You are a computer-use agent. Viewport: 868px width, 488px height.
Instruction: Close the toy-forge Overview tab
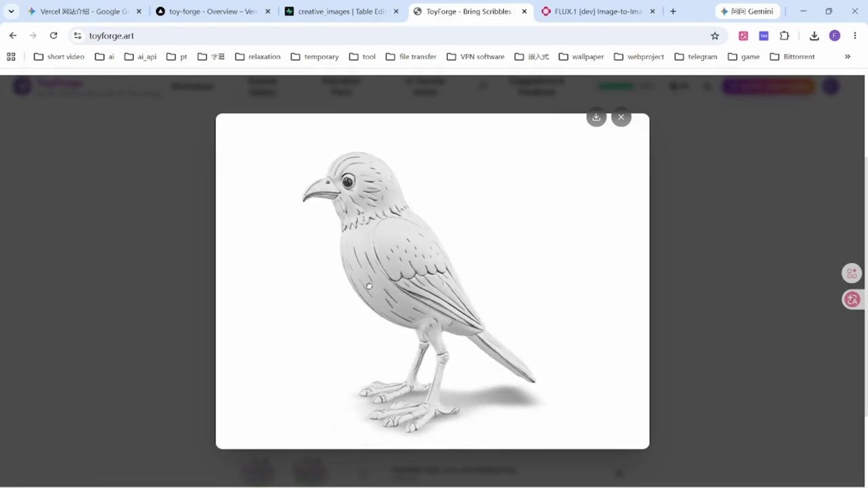point(267,12)
